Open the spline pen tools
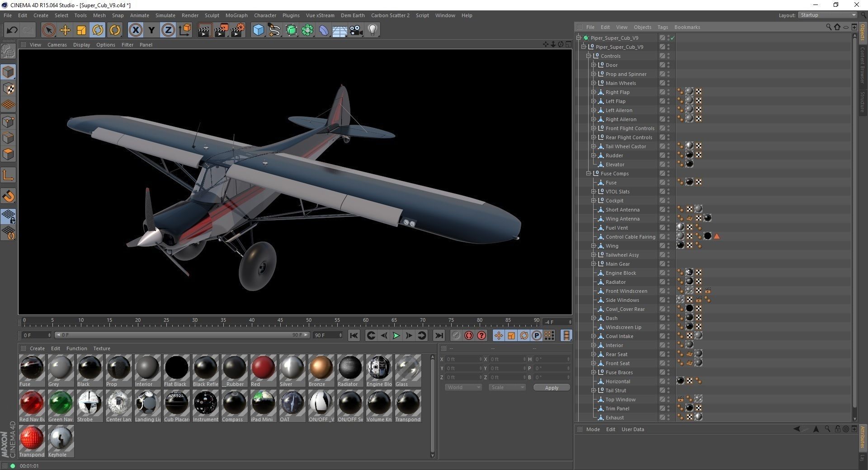 click(x=274, y=30)
